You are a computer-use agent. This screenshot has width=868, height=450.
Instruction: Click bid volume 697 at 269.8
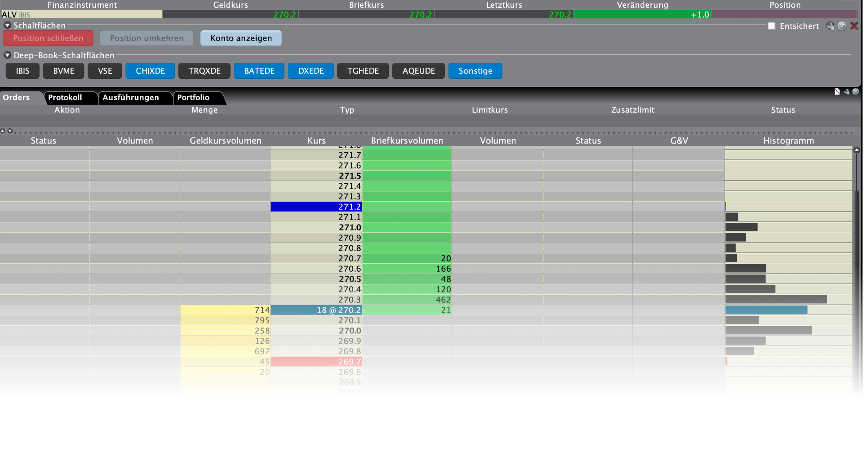click(225, 351)
